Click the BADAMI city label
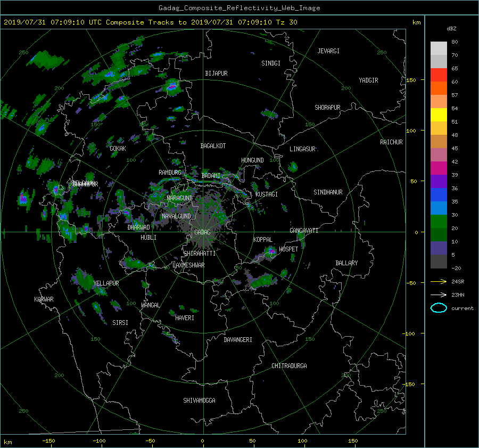Image resolution: width=479 pixels, height=448 pixels. click(x=211, y=176)
